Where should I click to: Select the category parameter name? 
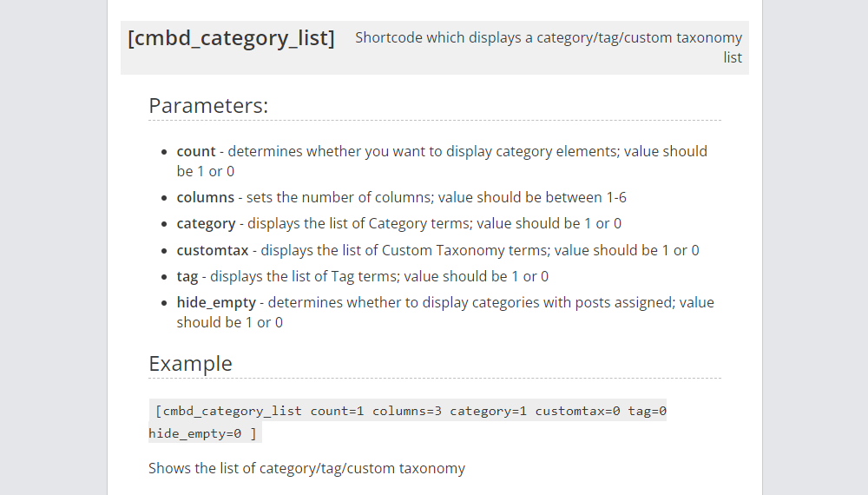click(x=206, y=224)
